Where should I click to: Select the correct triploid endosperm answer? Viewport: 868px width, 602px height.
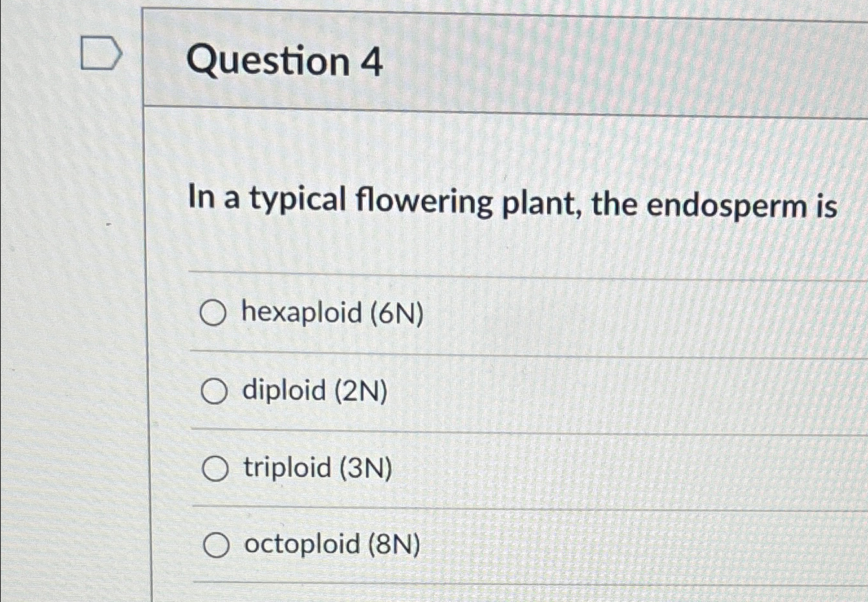click(215, 468)
